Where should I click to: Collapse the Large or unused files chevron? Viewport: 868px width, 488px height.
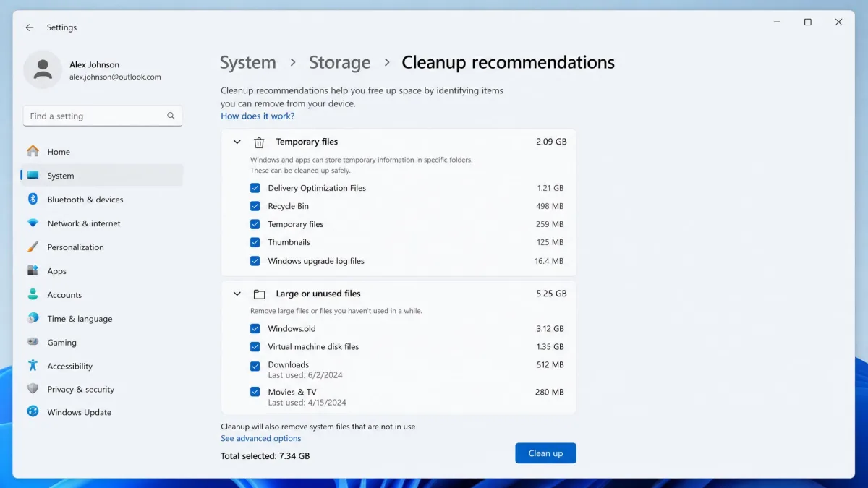pos(237,294)
